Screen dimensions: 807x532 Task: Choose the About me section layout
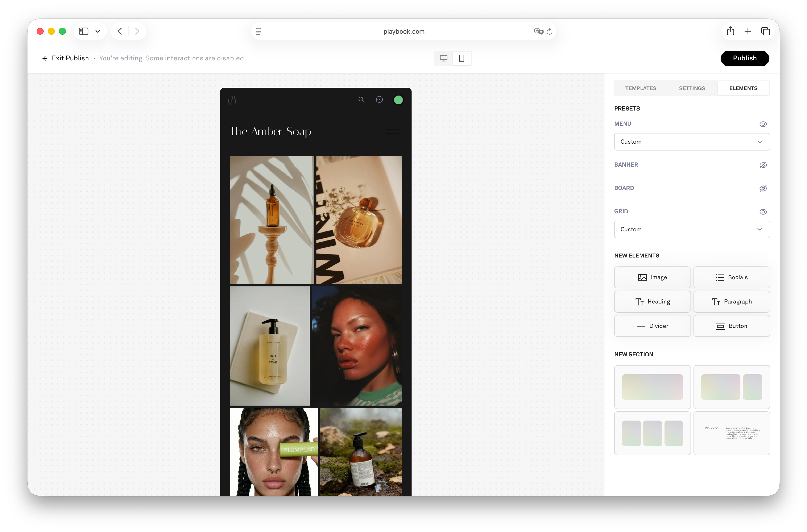[731, 433]
